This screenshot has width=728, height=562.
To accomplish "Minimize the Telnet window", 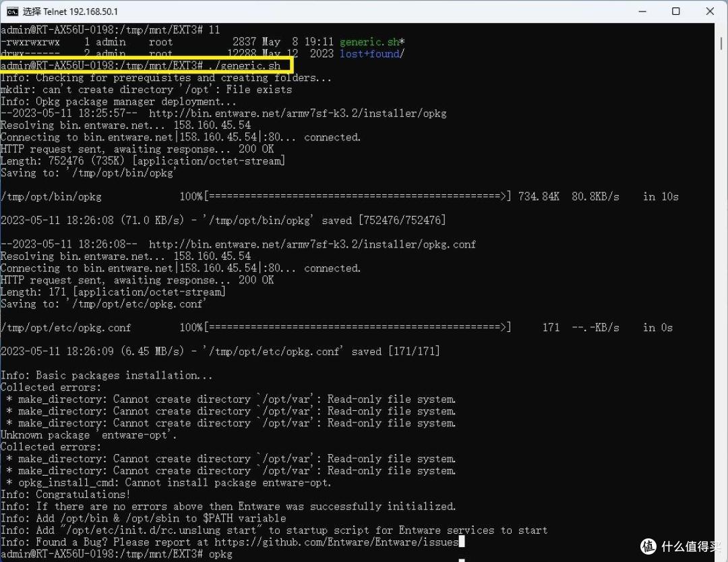I will 636,11.
